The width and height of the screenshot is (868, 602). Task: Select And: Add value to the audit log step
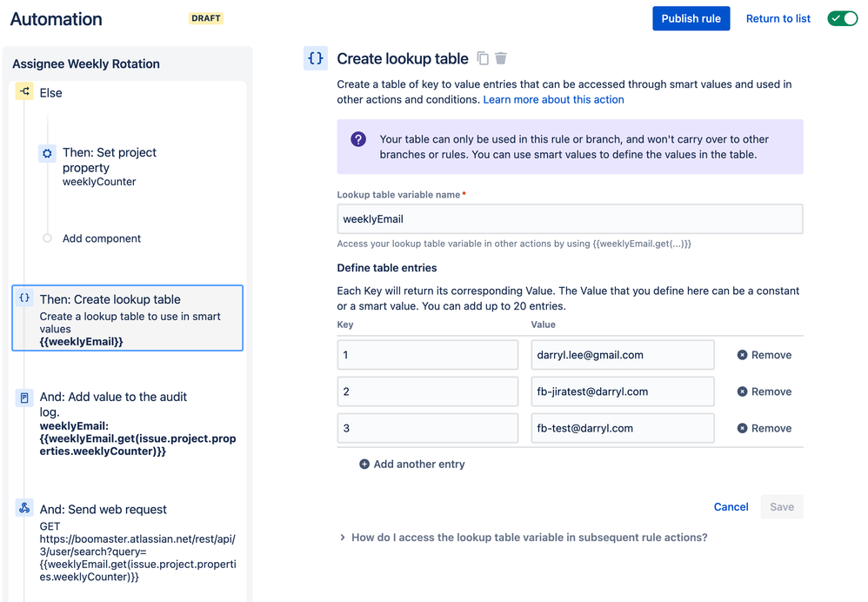[x=127, y=423]
